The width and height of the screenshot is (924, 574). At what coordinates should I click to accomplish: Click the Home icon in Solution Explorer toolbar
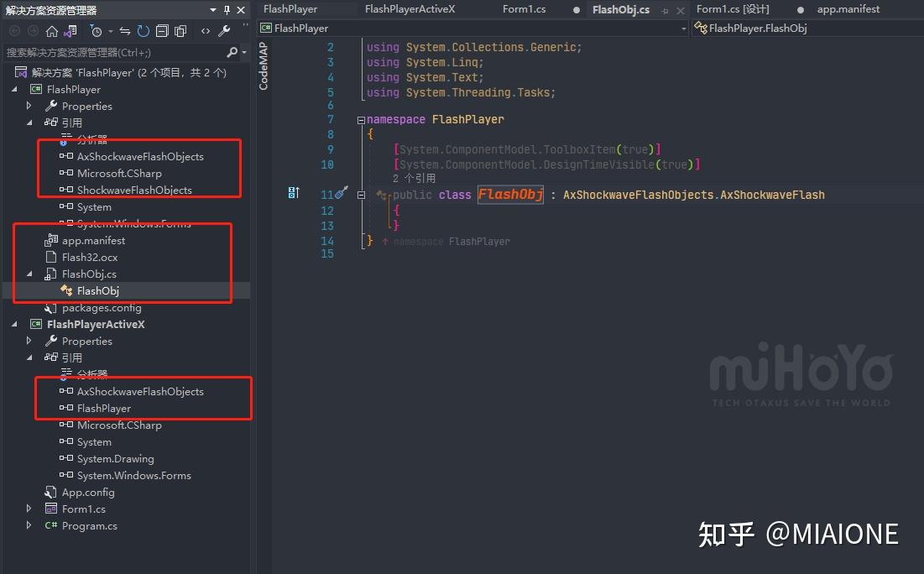click(x=52, y=30)
